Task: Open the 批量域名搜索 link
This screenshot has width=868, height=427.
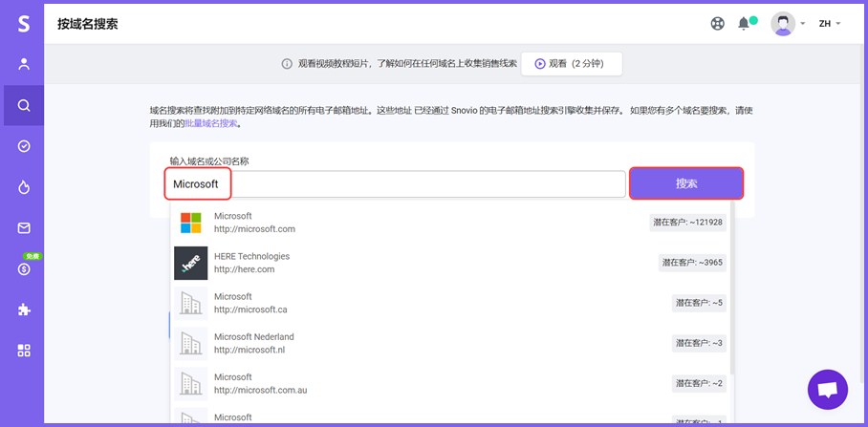Action: (213, 124)
